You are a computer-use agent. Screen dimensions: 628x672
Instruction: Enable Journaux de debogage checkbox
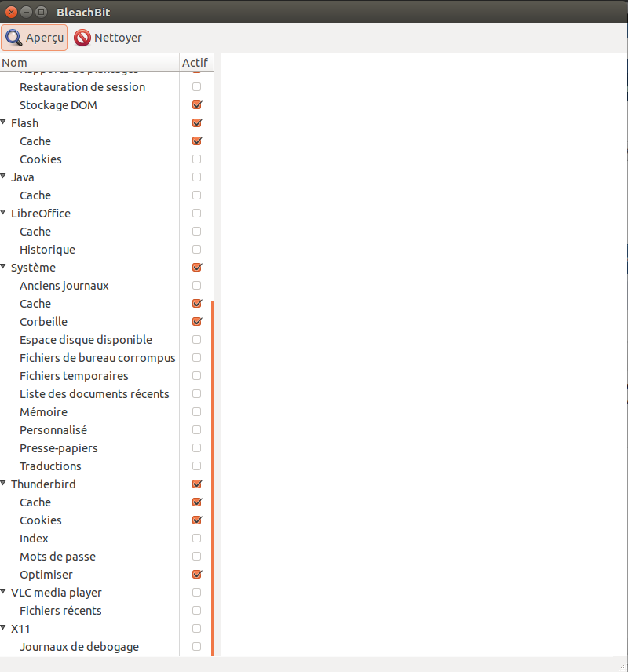tap(197, 646)
